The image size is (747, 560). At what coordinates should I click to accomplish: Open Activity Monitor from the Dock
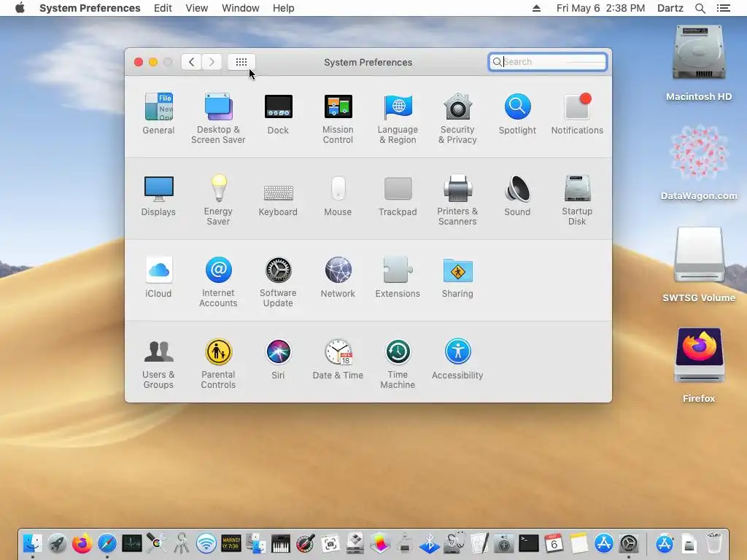[x=132, y=542]
